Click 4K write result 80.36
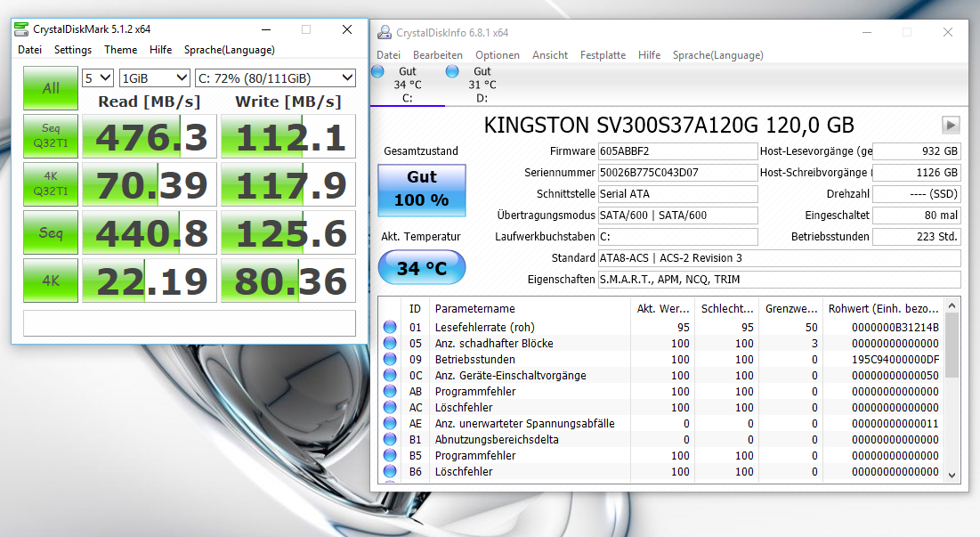The height and width of the screenshot is (537, 980). tap(288, 281)
